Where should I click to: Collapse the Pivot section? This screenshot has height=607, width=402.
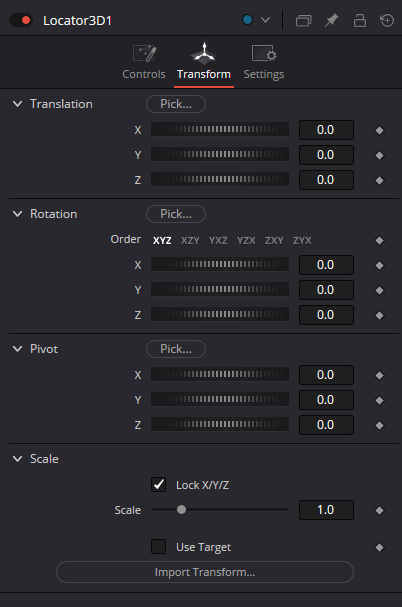17,349
